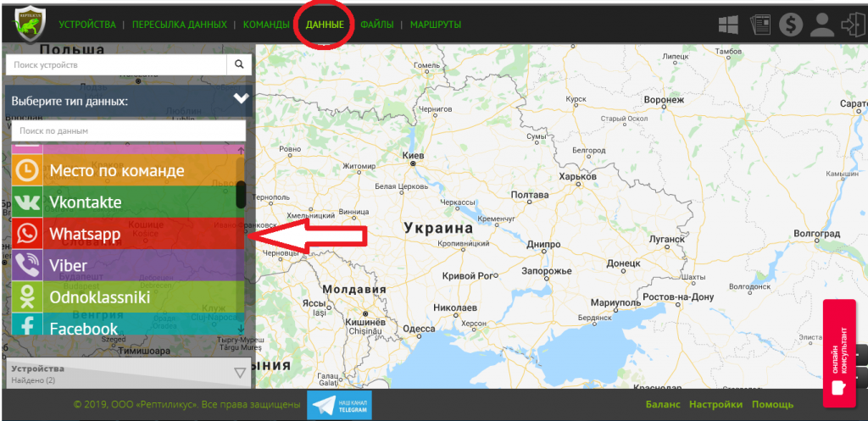This screenshot has height=421, width=868.
Task: Click Мариуполь on the map
Action: [615, 304]
